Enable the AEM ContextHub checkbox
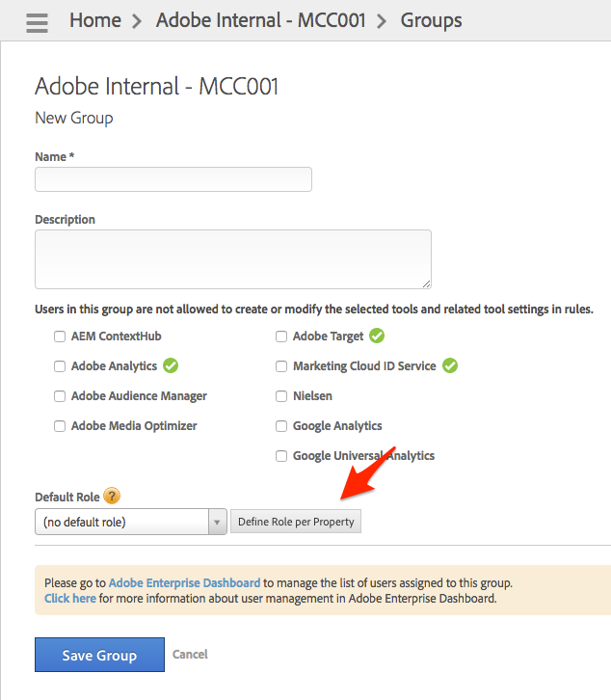611x700 pixels. (x=61, y=337)
